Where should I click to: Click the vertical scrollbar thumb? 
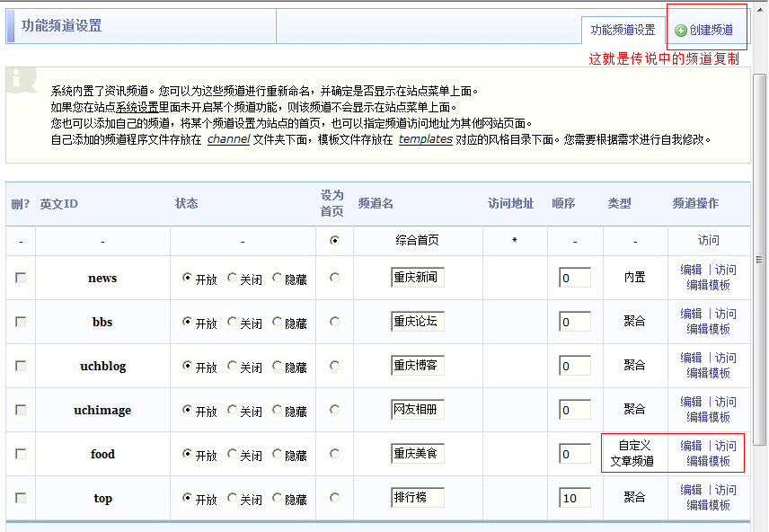click(x=759, y=260)
